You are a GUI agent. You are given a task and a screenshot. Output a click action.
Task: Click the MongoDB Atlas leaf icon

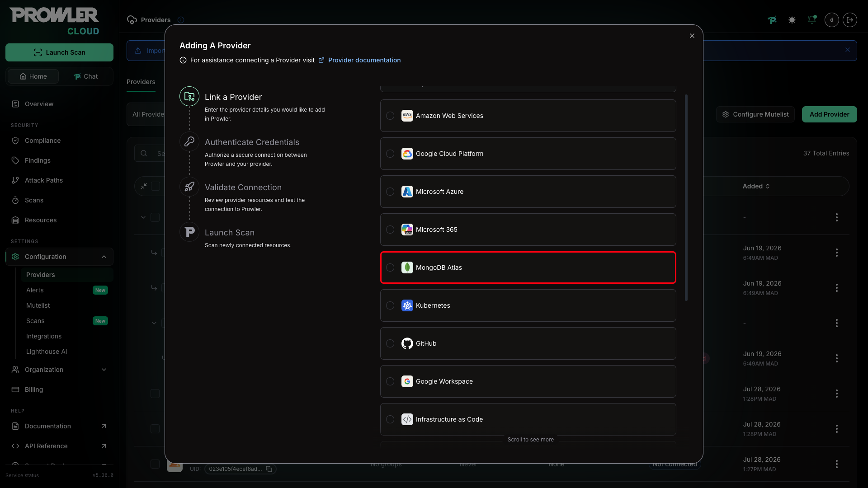point(407,267)
